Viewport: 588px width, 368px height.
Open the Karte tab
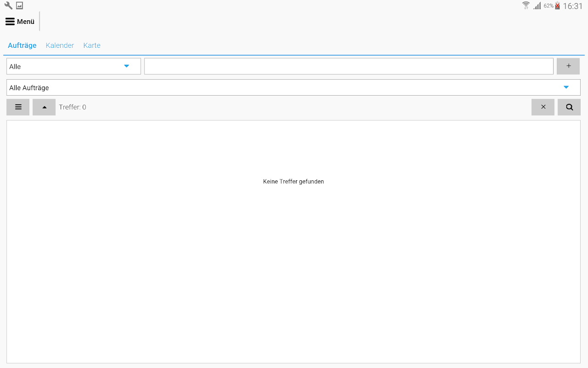click(92, 46)
